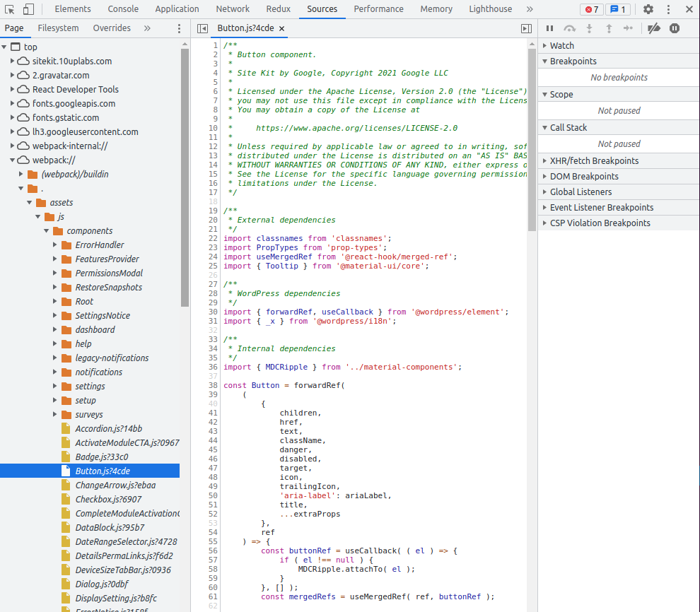700x612 pixels.
Task: Toggle the device toolbar icon
Action: point(28,9)
